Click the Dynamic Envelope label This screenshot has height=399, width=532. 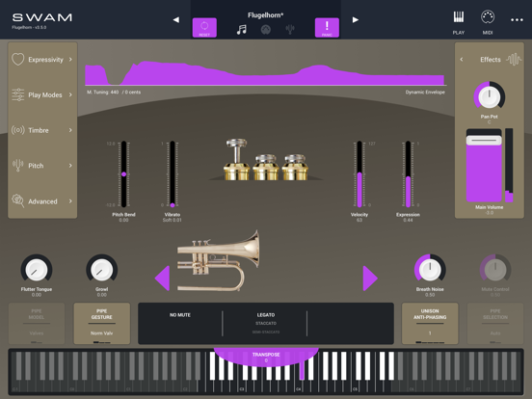[x=425, y=92]
